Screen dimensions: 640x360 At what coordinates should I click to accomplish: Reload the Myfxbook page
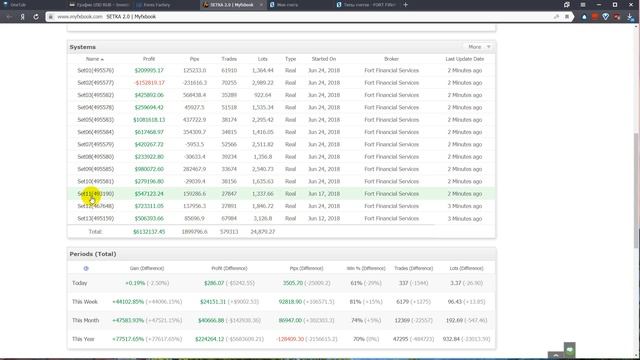click(36, 17)
